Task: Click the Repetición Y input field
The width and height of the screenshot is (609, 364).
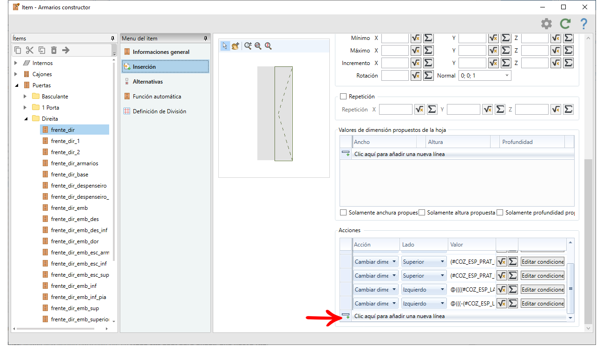Action: [x=463, y=110]
